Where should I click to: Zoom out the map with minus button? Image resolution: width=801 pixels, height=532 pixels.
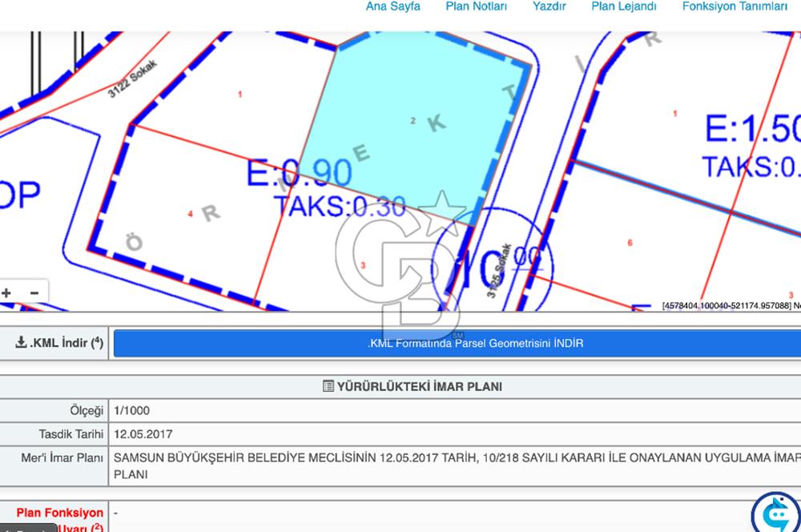tap(34, 293)
